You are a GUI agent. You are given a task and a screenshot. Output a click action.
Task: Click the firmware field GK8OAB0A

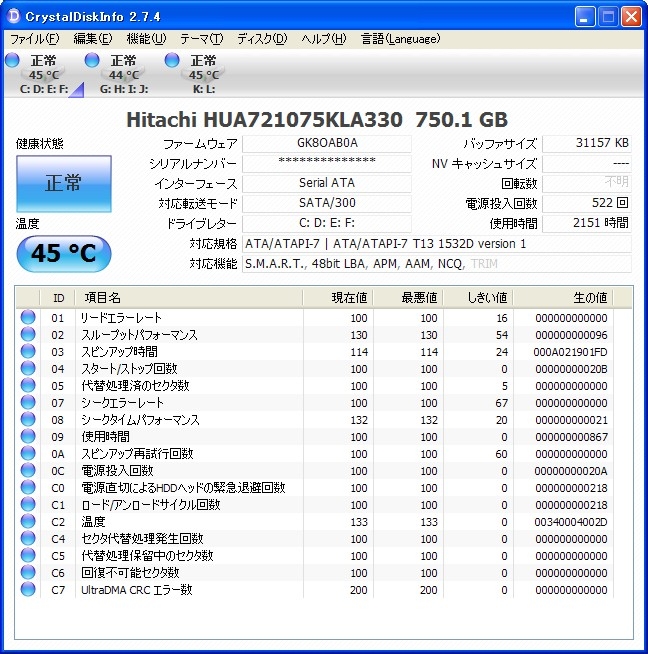tap(327, 143)
